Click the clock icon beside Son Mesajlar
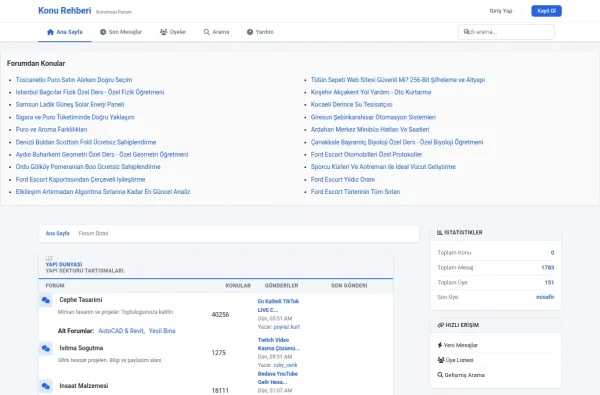The image size is (600, 395). [x=103, y=32]
